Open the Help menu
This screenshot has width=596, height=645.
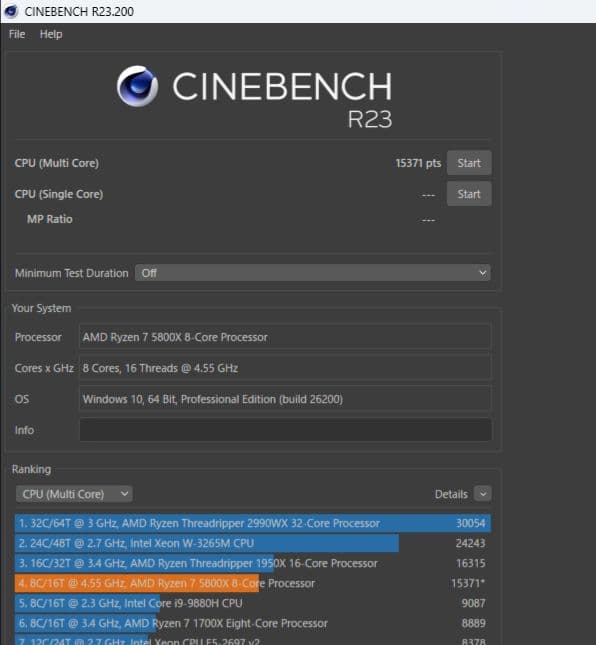pyautogui.click(x=51, y=34)
